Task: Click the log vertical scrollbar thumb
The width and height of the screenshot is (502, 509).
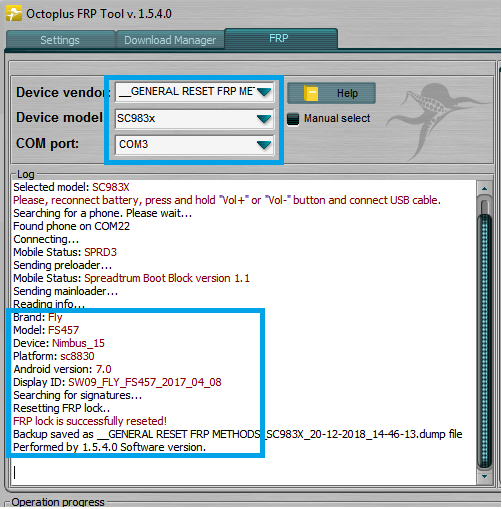Action: coord(484,340)
